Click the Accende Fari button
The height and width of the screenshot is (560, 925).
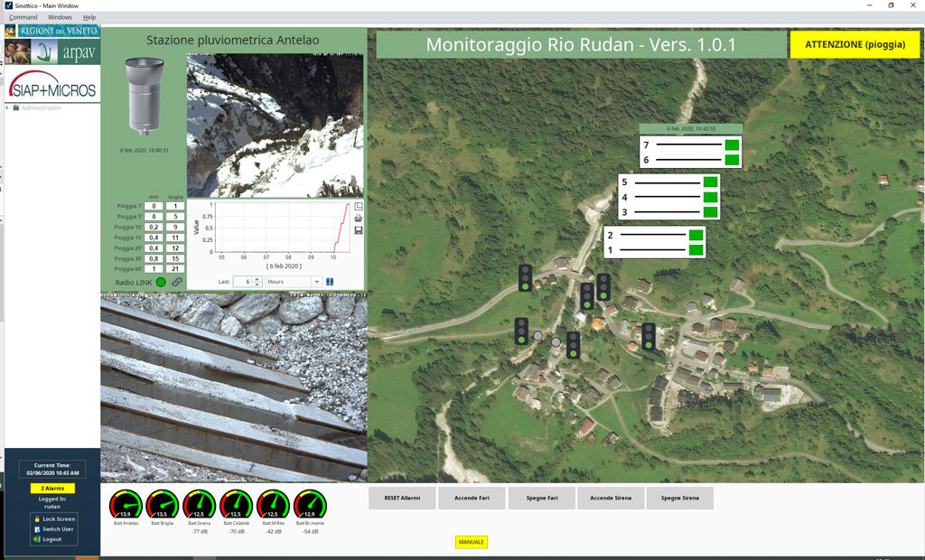click(472, 498)
